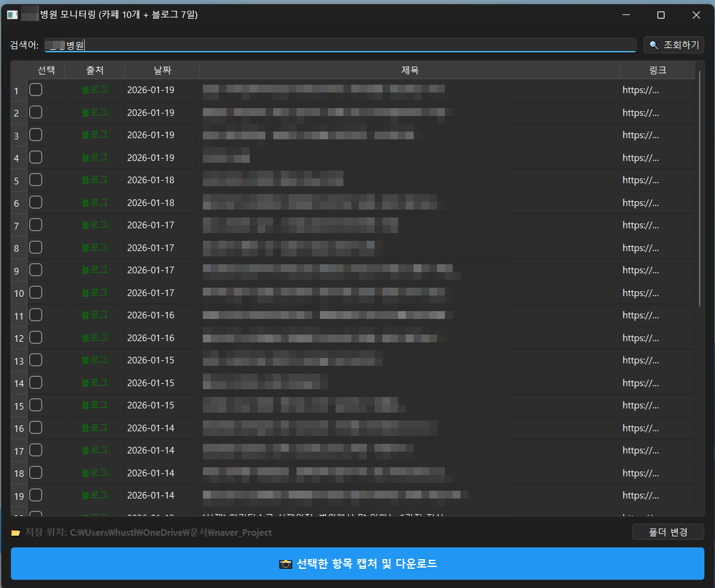The height and width of the screenshot is (588, 715).
Task: Select the 2026-01-15 date in row 13
Action: pyautogui.click(x=151, y=360)
